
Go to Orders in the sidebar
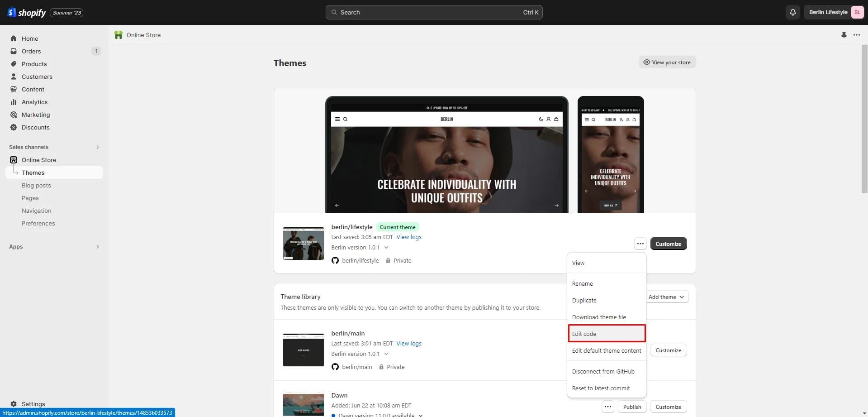[31, 51]
